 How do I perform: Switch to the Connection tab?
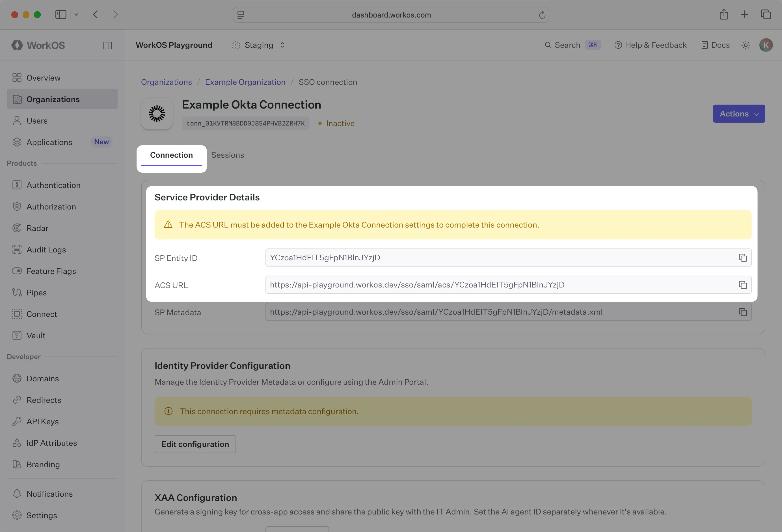click(171, 155)
